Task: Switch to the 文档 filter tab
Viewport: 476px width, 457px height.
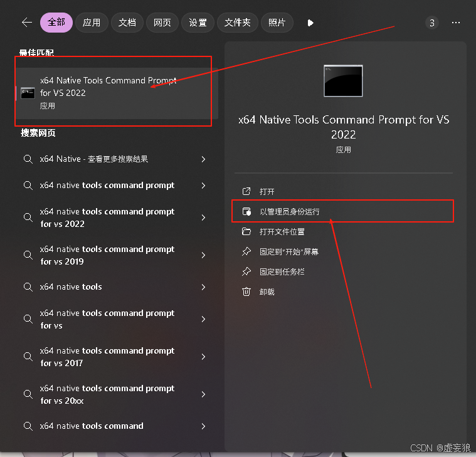Action: [127, 23]
